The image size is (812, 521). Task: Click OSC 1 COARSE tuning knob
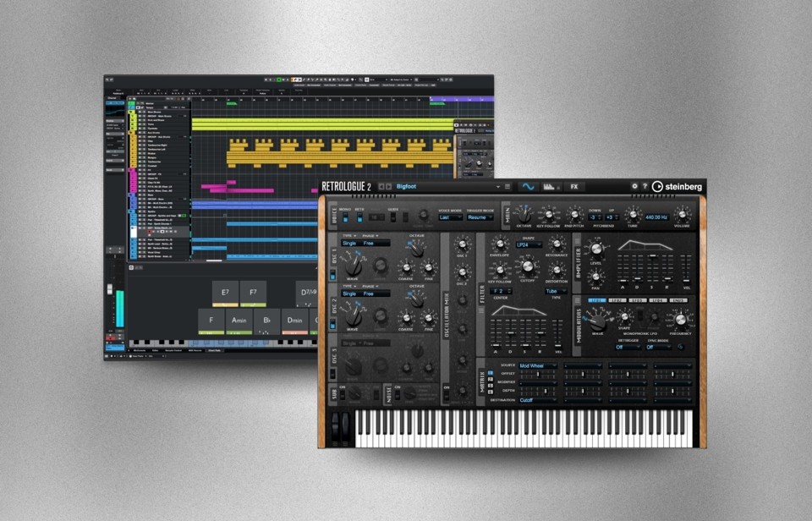point(405,268)
